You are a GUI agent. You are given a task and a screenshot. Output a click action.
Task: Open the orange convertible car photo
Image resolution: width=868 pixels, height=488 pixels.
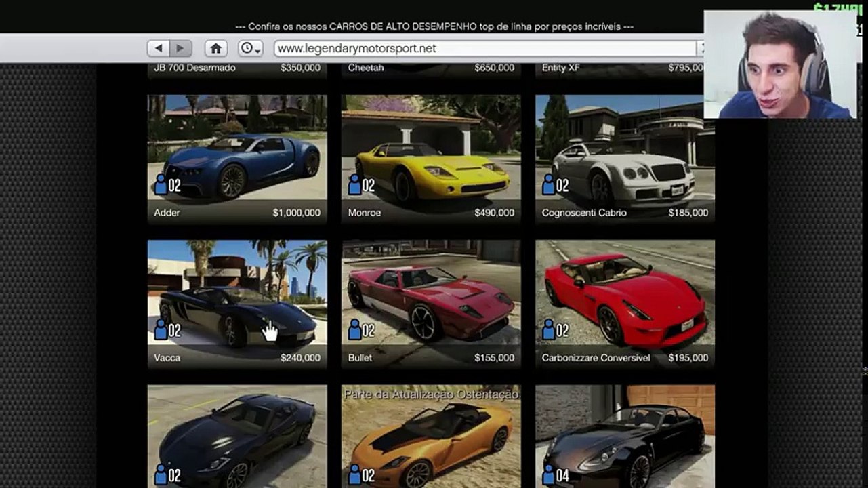(431, 436)
